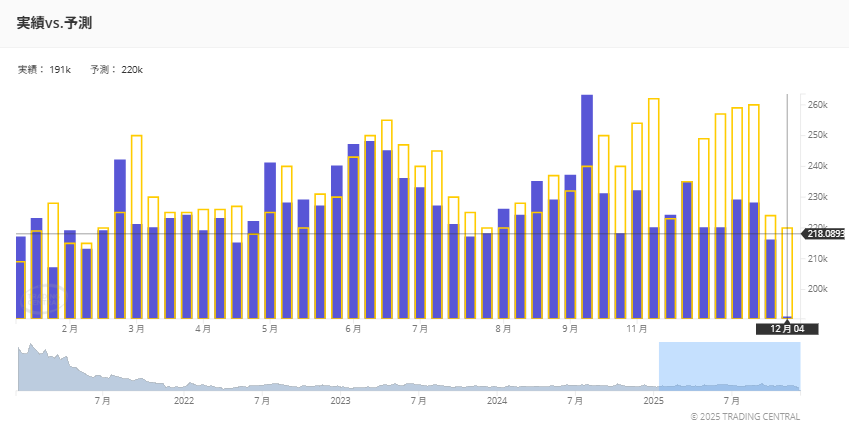
Task: Click the last yellow forecast bar at December
Action: point(787,272)
